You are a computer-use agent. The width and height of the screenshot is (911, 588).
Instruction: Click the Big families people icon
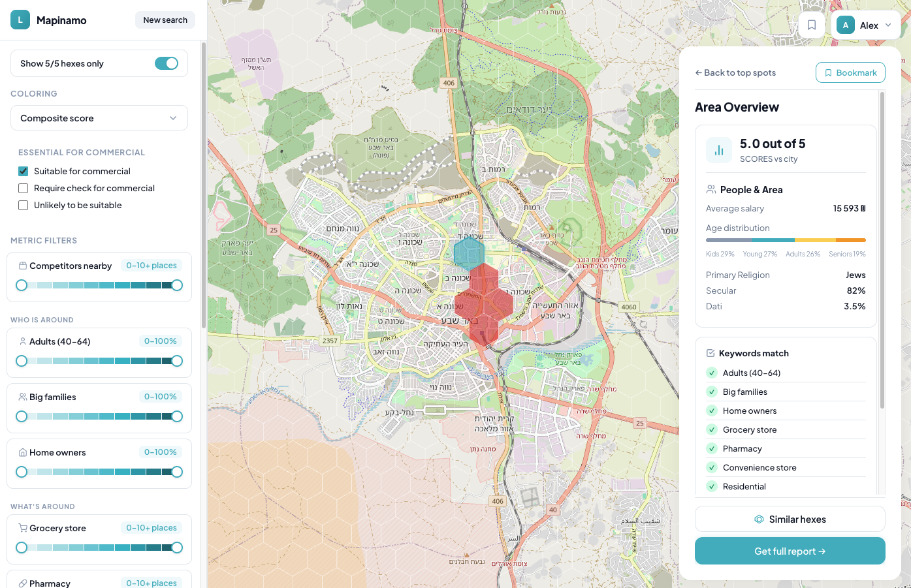[x=23, y=397]
